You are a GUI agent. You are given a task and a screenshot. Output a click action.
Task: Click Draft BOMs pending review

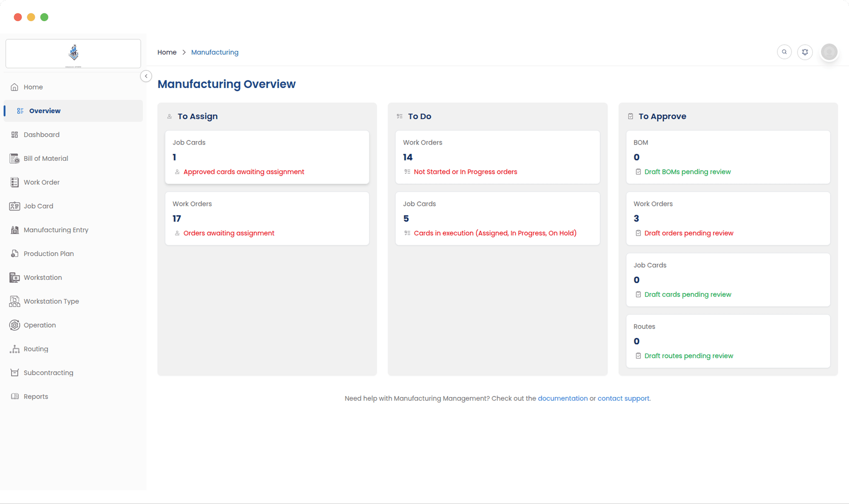(x=687, y=171)
